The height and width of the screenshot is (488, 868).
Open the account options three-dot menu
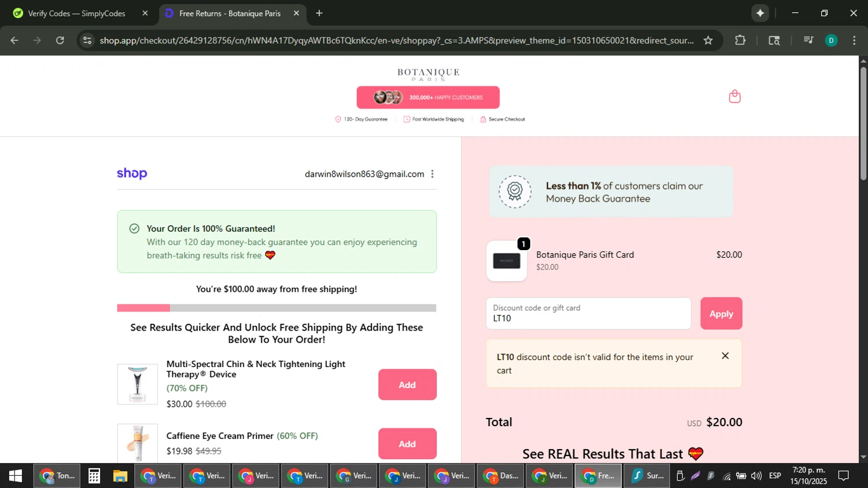pos(432,174)
